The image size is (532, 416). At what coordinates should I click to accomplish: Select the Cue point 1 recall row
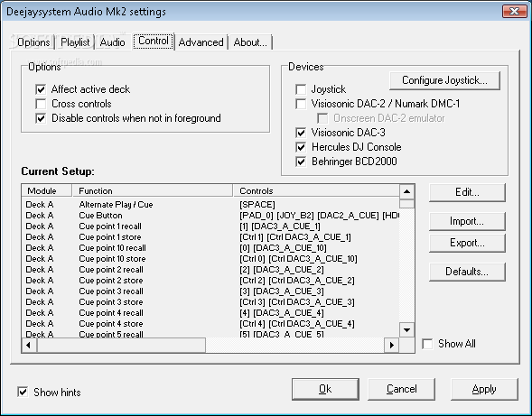210,226
